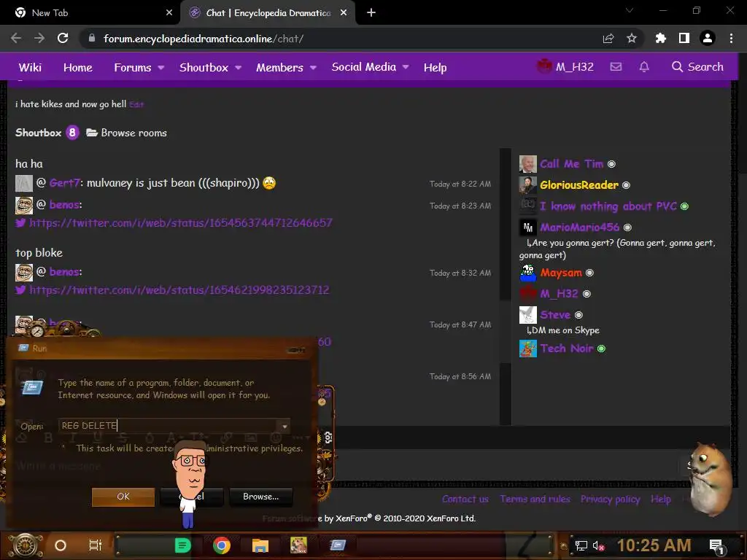Viewport: 747px width, 560px height.
Task: Open the Chrome profile avatar icon
Action: point(708,38)
